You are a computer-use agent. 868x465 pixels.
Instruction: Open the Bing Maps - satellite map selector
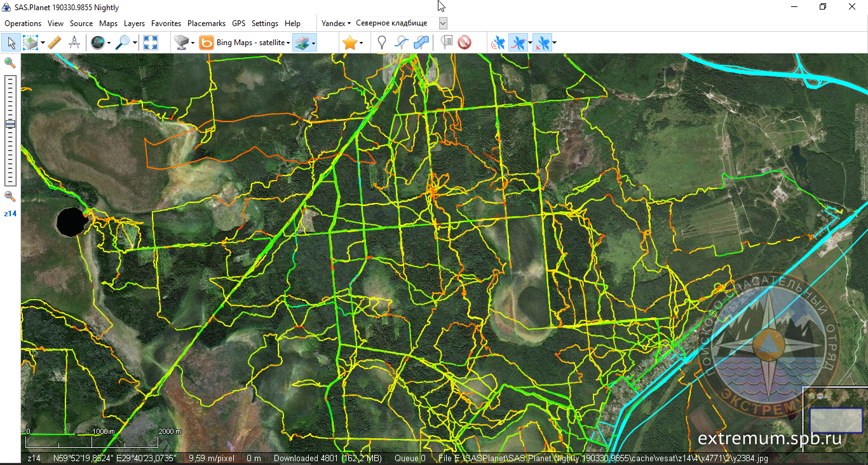click(x=253, y=43)
